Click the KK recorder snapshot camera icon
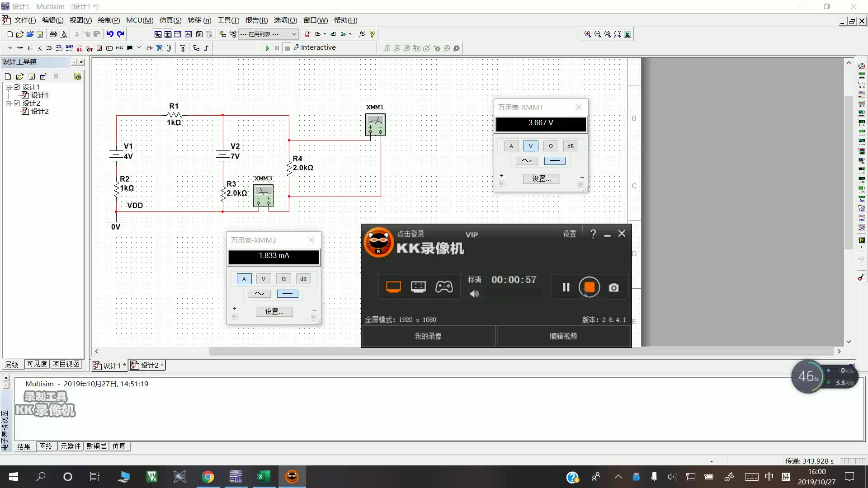868x488 pixels. (x=614, y=288)
